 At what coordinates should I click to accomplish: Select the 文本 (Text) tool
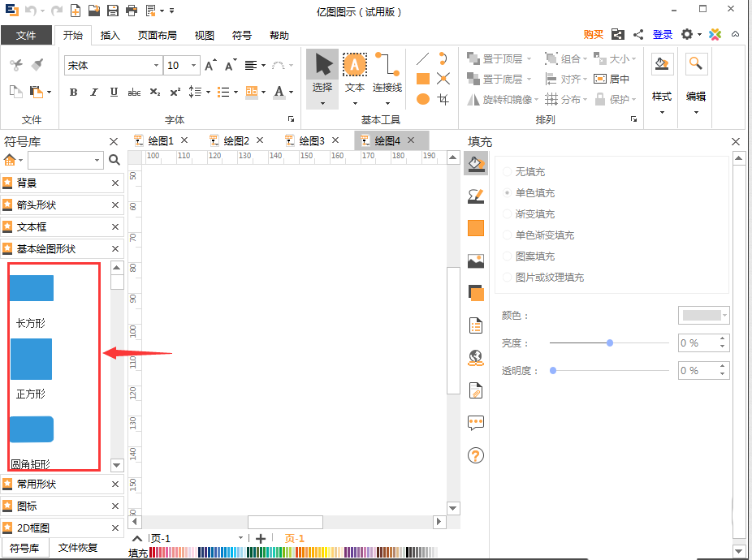pyautogui.click(x=354, y=79)
